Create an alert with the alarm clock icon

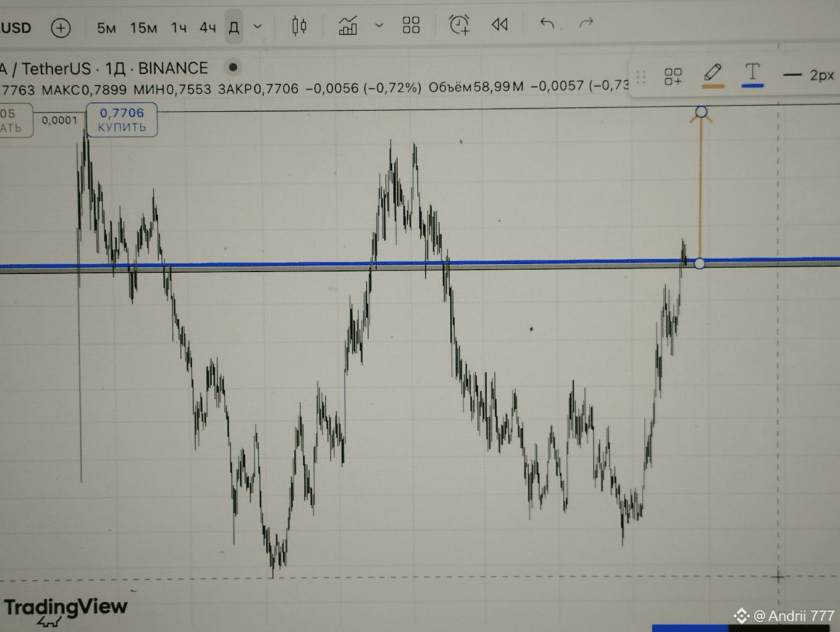[459, 25]
